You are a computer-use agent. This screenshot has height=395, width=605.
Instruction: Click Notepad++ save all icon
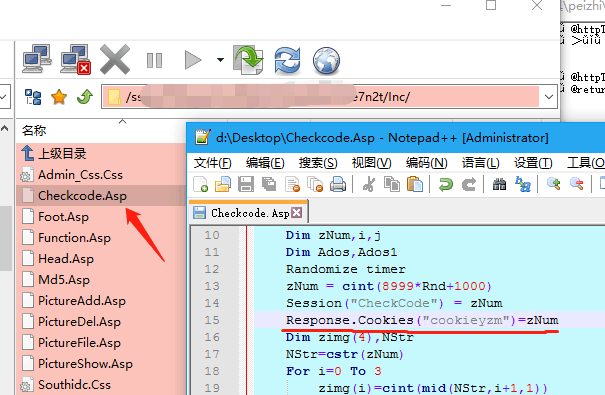pyautogui.click(x=269, y=184)
